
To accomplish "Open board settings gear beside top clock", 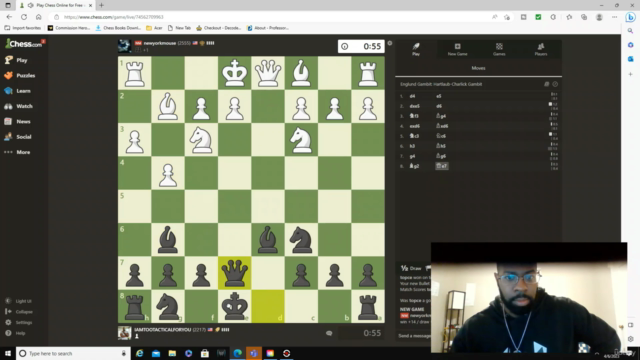I will click(x=390, y=43).
